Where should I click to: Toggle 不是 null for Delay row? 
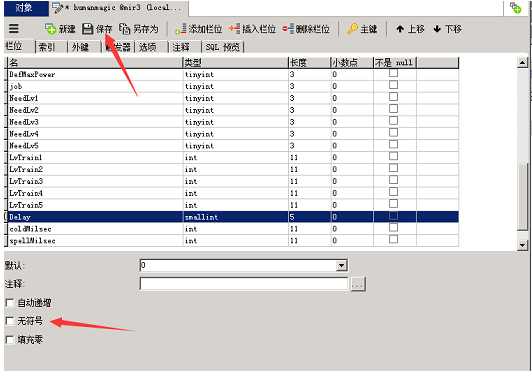[393, 216]
